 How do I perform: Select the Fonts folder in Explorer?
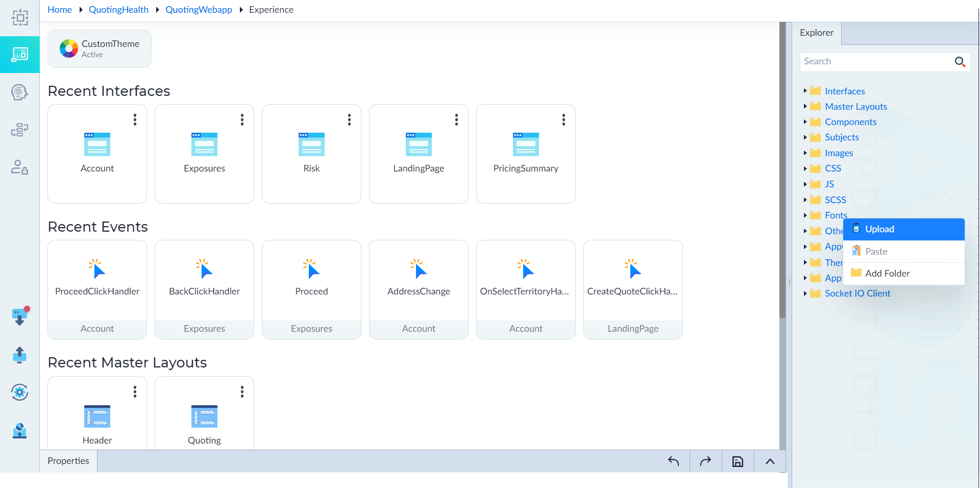click(836, 215)
